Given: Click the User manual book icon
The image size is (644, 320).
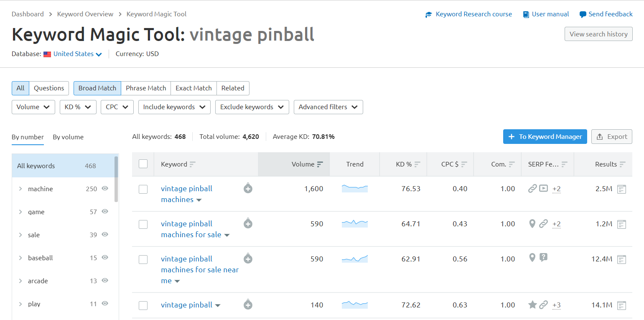Looking at the screenshot, I should click(x=526, y=15).
